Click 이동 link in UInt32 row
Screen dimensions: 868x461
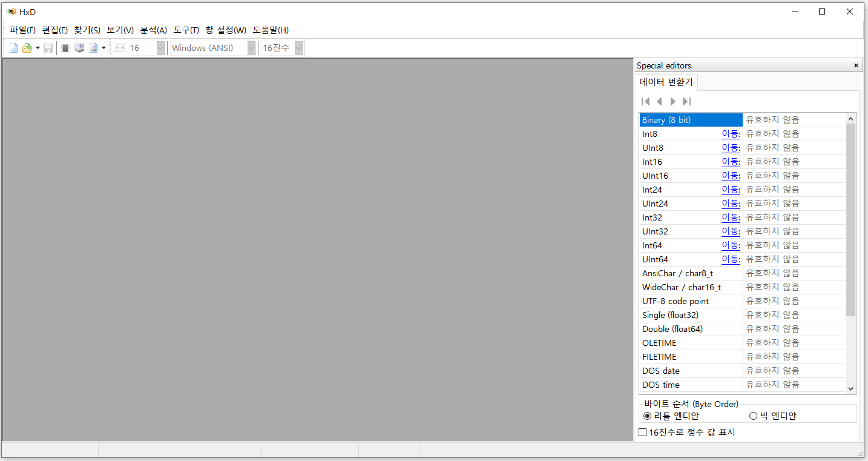pos(731,231)
